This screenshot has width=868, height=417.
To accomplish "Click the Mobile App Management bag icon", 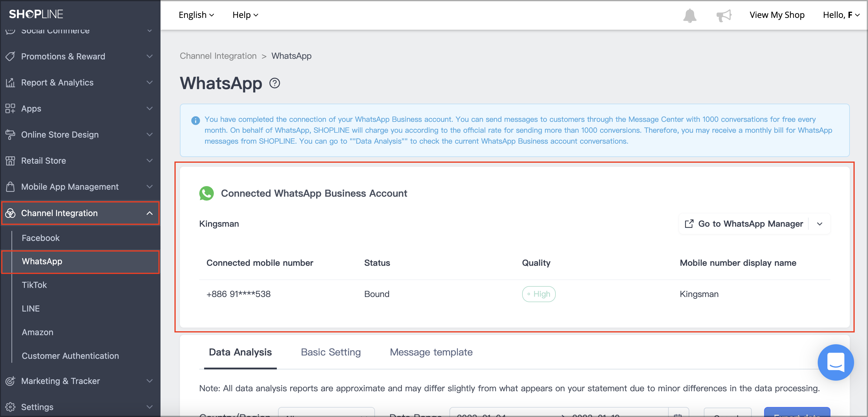I will [x=10, y=186].
